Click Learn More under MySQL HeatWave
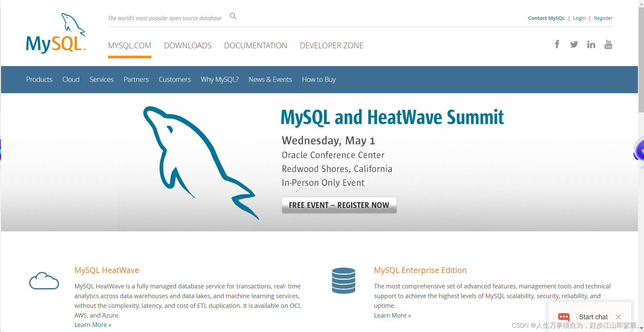This screenshot has width=644, height=332. [x=93, y=325]
